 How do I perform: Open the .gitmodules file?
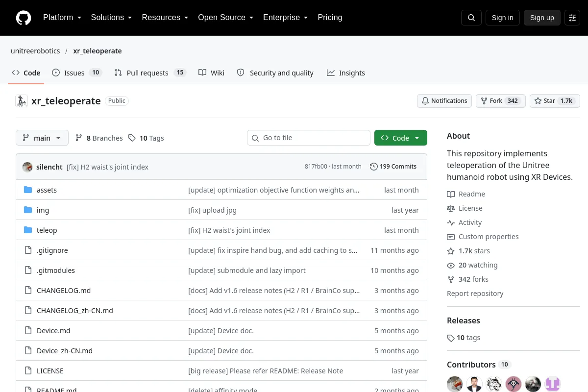coord(56,270)
